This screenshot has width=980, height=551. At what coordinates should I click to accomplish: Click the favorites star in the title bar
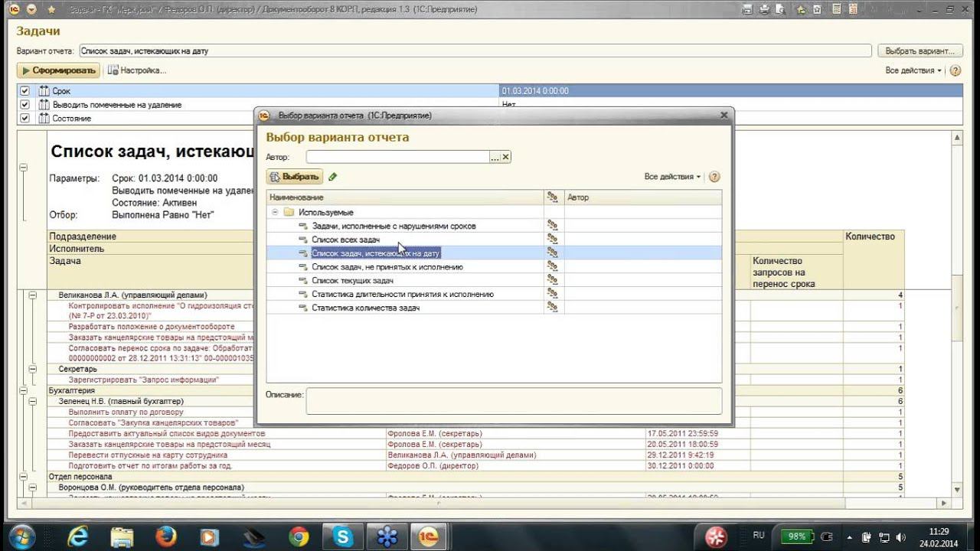pos(51,9)
